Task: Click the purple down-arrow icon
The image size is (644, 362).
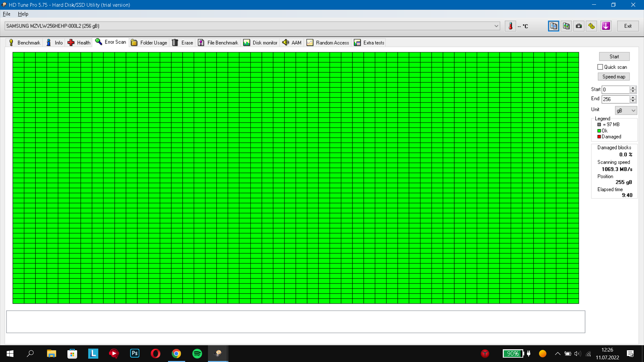Action: pos(606,26)
